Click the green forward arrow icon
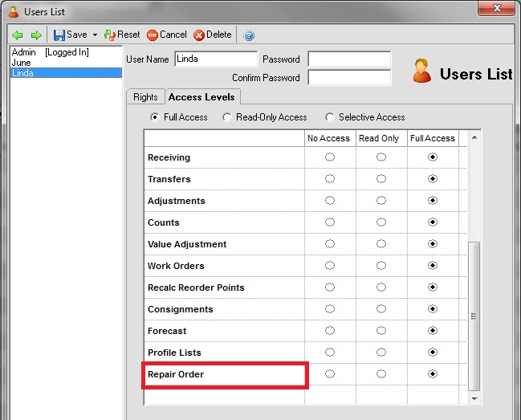This screenshot has height=420, width=521. click(x=35, y=35)
